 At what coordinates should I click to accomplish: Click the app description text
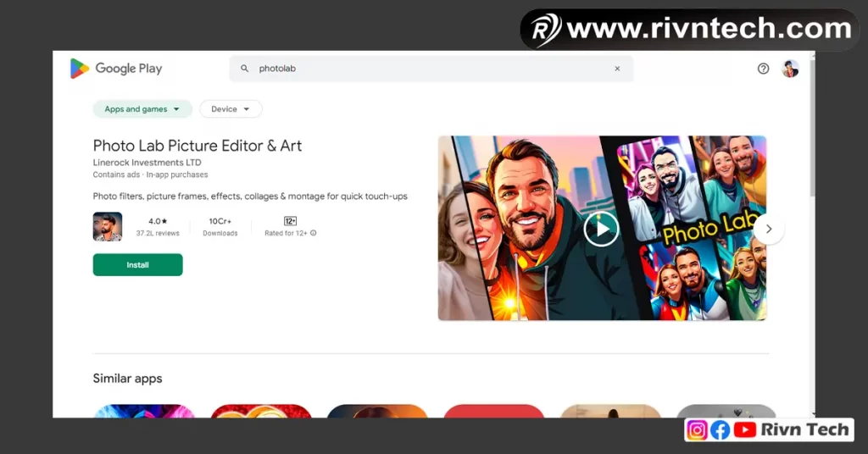pyautogui.click(x=250, y=197)
